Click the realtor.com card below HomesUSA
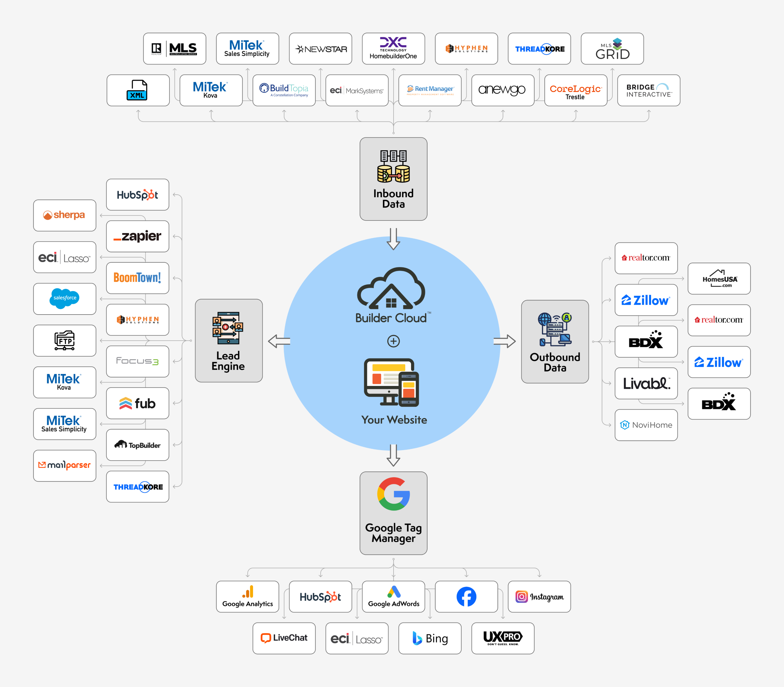The width and height of the screenshot is (784, 687). click(719, 321)
